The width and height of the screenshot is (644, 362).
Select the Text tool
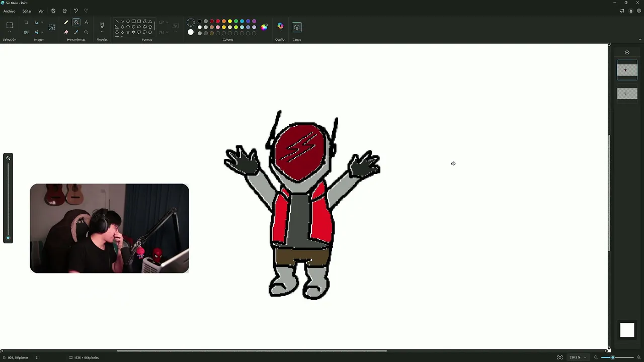click(86, 22)
